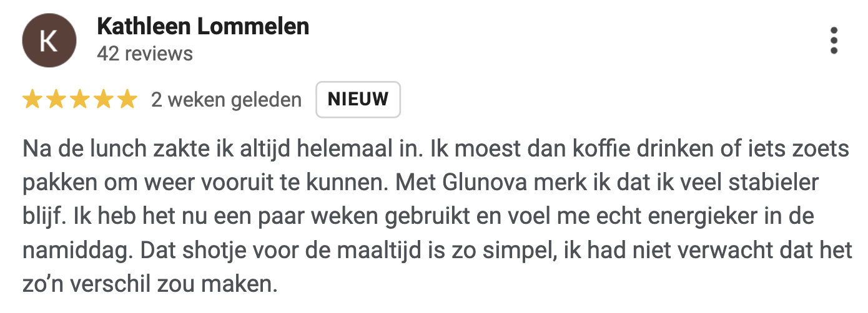868x313 pixels.
Task: Click the "2 weken geleden" timestamp
Action: pos(226,100)
